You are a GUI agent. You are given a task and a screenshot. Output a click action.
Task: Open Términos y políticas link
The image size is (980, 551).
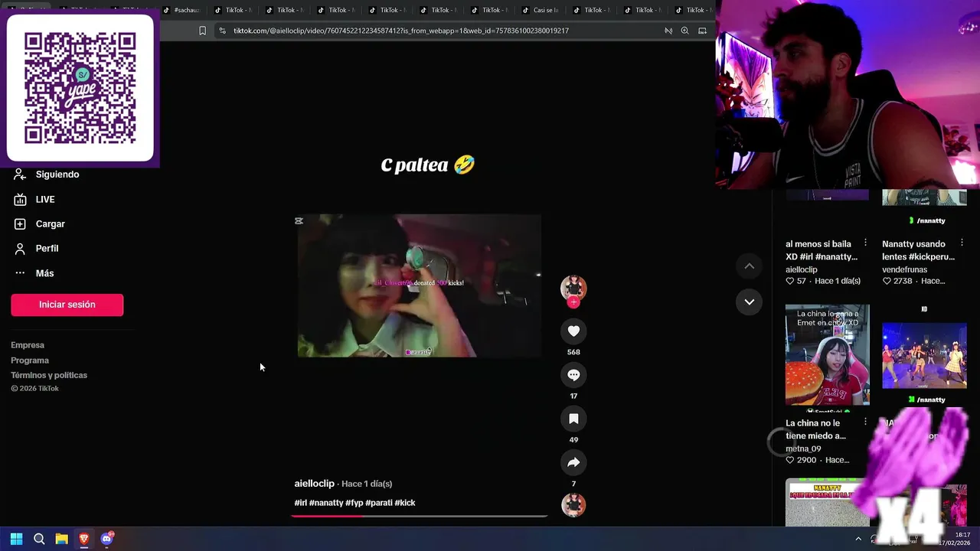click(49, 375)
